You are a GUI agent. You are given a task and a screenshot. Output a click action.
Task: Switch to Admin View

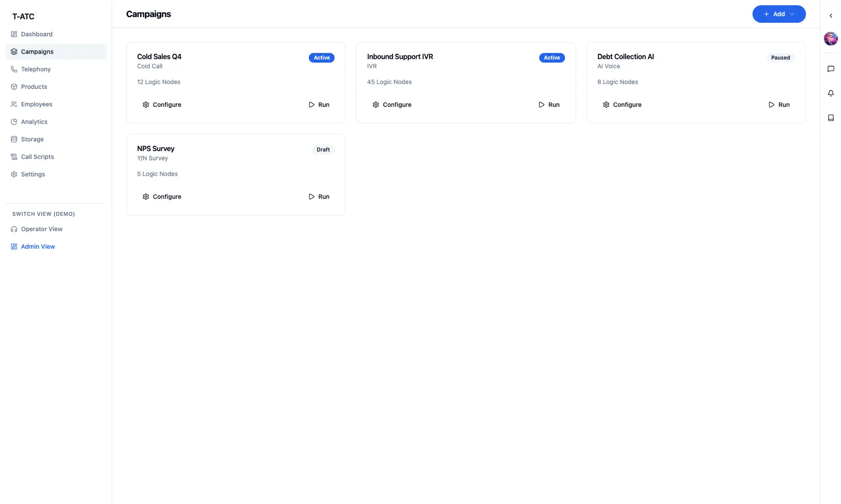(38, 246)
